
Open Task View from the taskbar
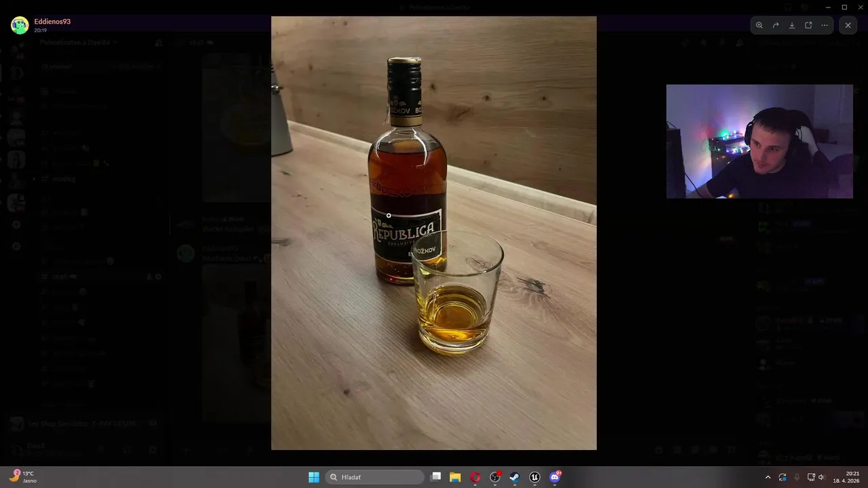point(436,477)
